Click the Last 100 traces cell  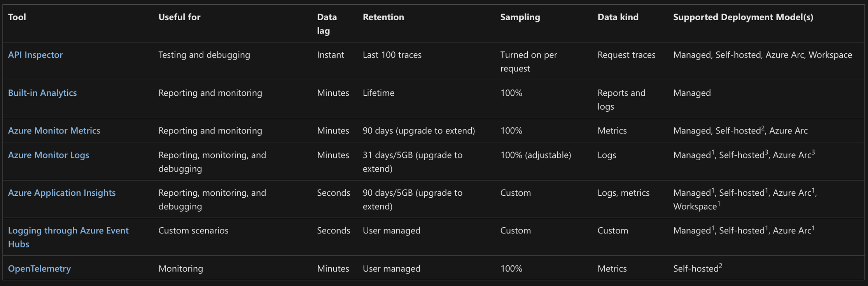(392, 55)
